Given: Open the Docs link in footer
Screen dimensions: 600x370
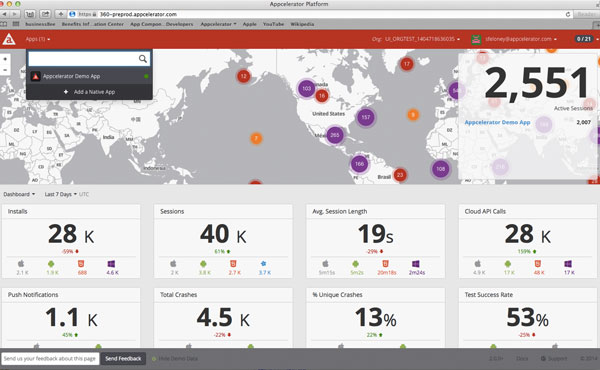Looking at the screenshot, I should pos(522,359).
